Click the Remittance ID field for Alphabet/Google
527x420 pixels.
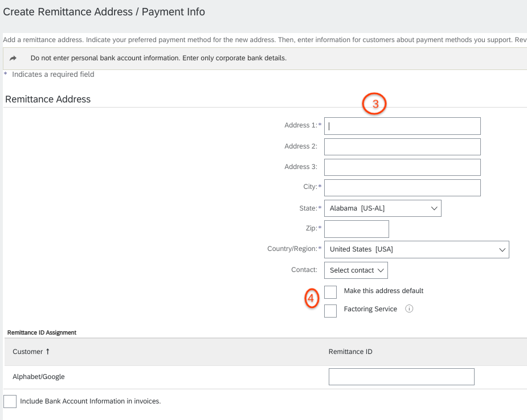pyautogui.click(x=401, y=376)
